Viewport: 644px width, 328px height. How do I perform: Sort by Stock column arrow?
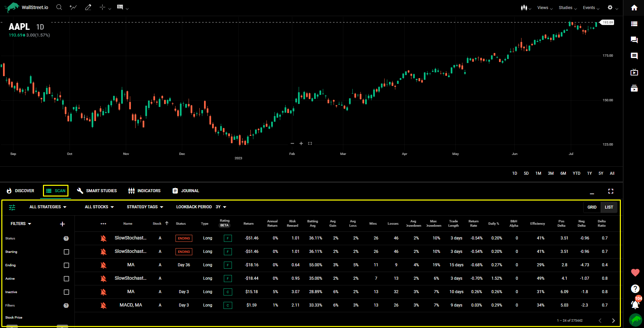(167, 223)
